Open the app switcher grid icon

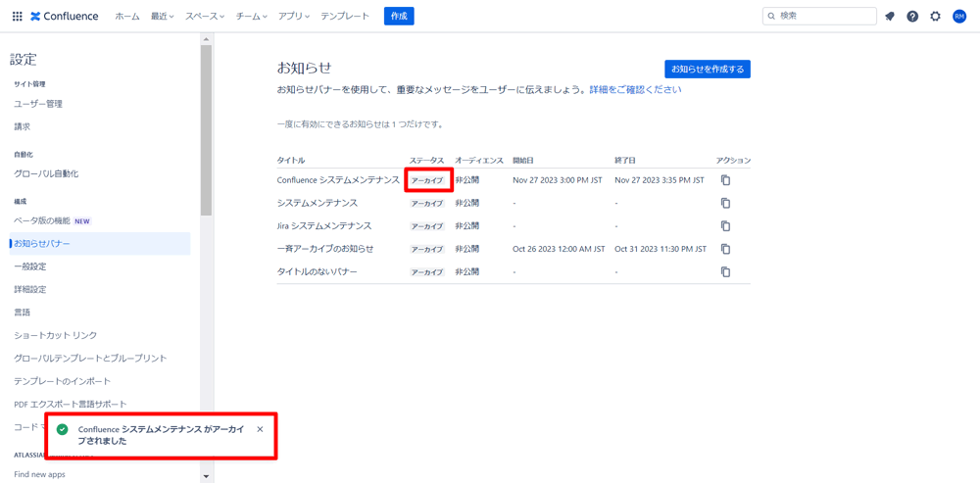[17, 17]
